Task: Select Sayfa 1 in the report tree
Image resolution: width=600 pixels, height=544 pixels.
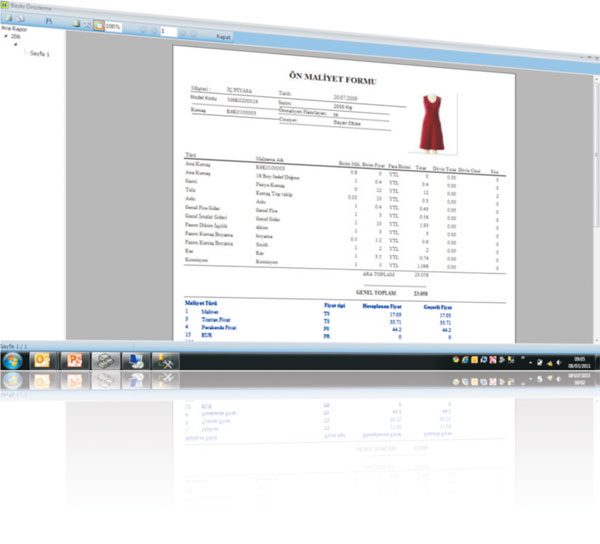Action: [40, 54]
